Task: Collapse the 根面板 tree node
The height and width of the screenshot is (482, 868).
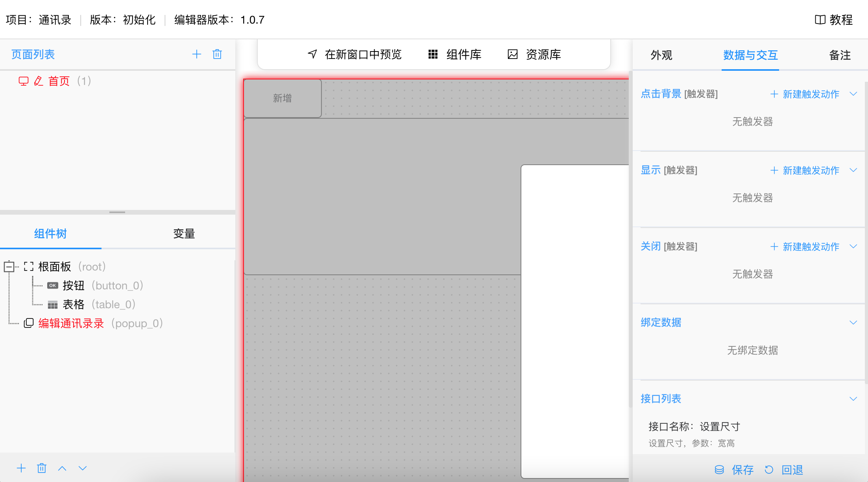Action: [x=9, y=267]
